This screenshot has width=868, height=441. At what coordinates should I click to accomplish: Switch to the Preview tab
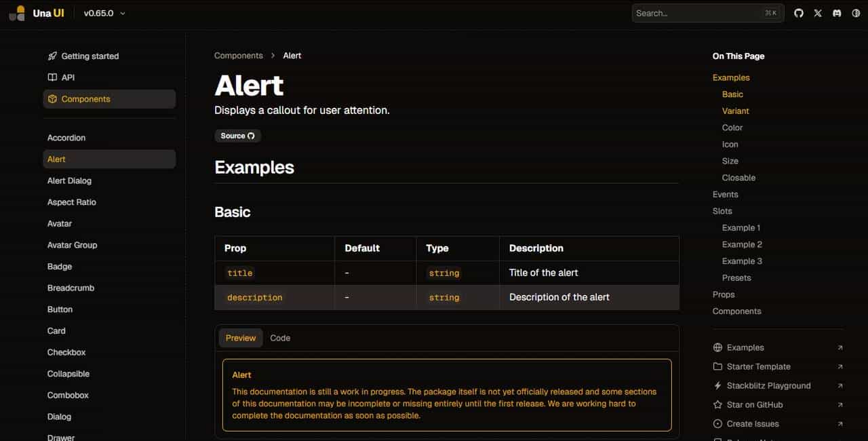[241, 338]
